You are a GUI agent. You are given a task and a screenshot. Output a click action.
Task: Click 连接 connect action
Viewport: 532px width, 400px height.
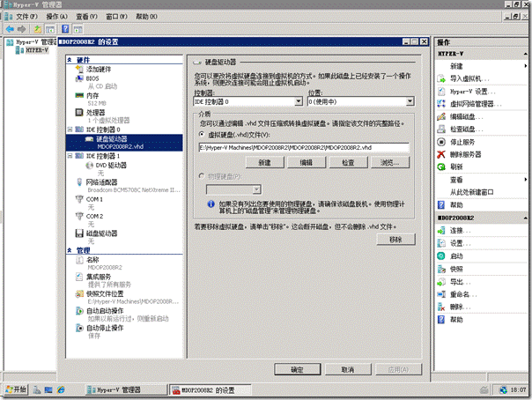click(460, 231)
